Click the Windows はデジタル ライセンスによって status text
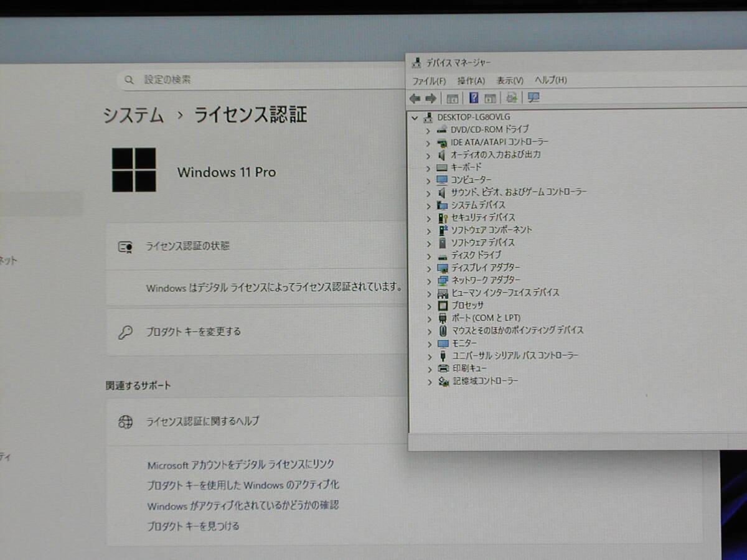747x560 pixels. tap(274, 288)
